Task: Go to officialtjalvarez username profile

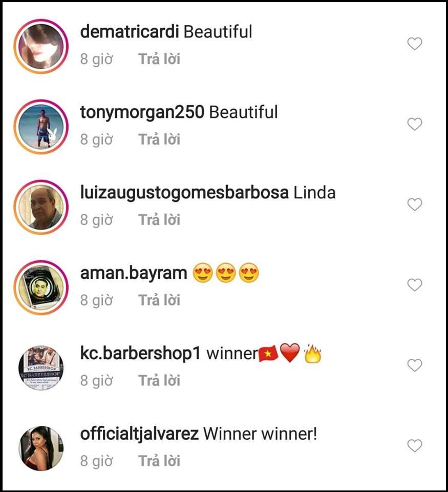Action: coord(139,434)
